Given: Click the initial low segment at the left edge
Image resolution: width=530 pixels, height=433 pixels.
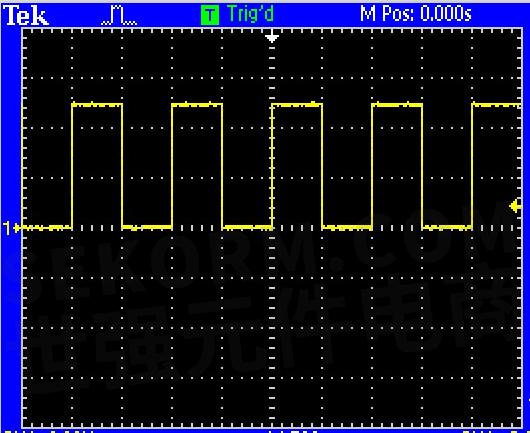Looking at the screenshot, I should pyautogui.click(x=47, y=228).
